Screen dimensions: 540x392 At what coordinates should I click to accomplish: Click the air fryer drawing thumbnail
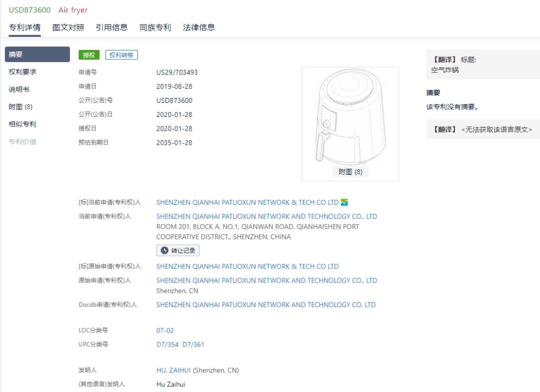click(350, 117)
